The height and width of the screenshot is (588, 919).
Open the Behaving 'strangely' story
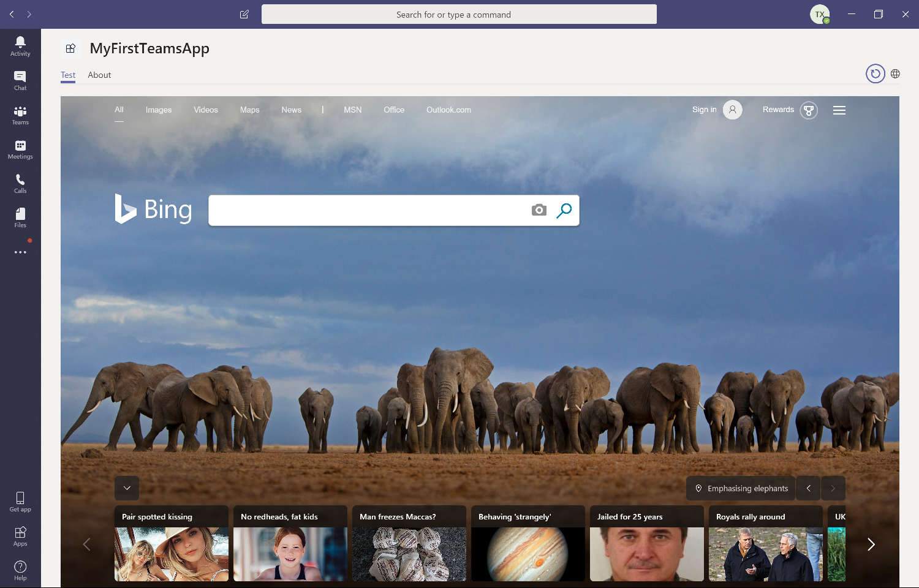click(528, 543)
